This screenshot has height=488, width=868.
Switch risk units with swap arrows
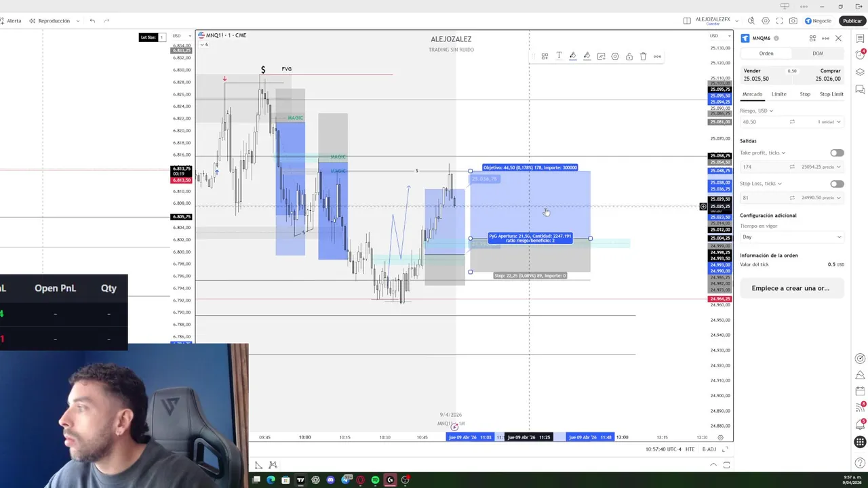(791, 122)
